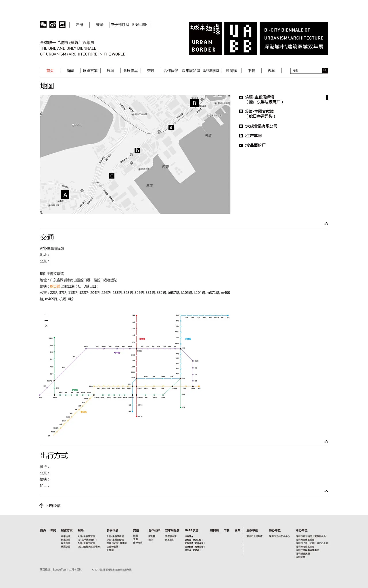Open the WeChat social icon
Viewport: 368px width, 588px height.
point(43,24)
